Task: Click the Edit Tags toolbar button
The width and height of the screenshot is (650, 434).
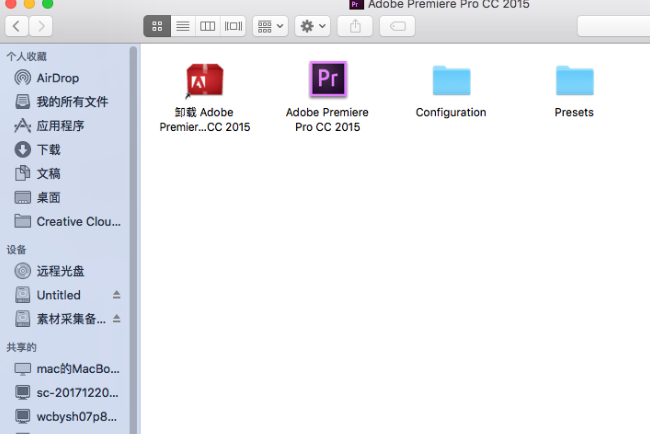Action: 398,26
